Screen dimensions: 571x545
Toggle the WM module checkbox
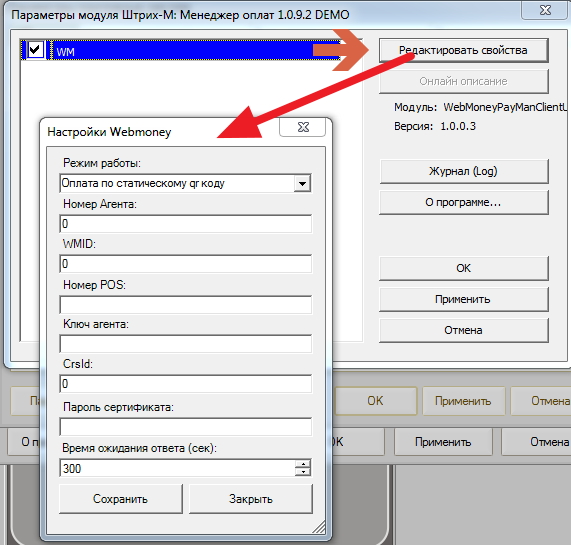pyautogui.click(x=36, y=49)
